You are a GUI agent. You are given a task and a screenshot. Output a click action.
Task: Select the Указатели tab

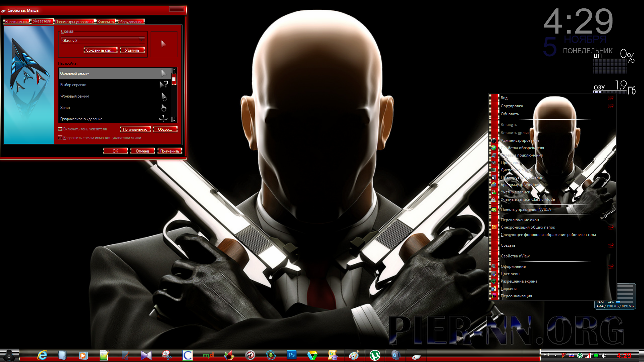click(x=42, y=21)
